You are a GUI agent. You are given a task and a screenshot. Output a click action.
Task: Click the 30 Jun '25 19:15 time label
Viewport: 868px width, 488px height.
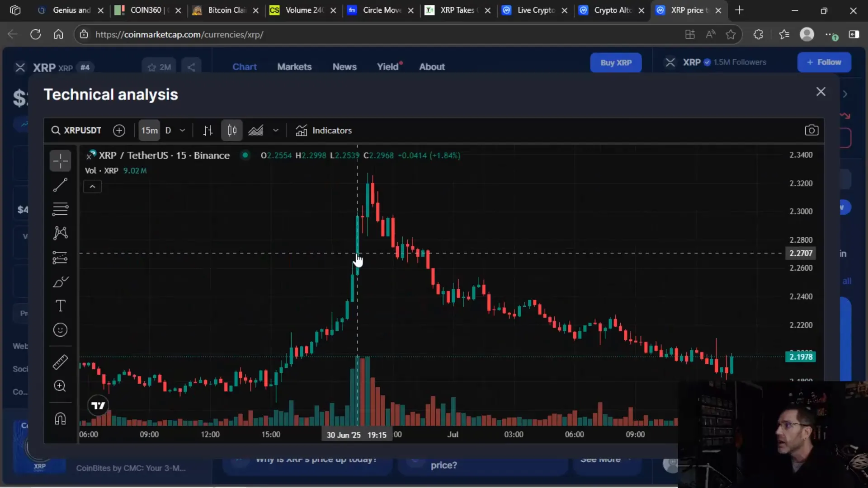tap(356, 435)
